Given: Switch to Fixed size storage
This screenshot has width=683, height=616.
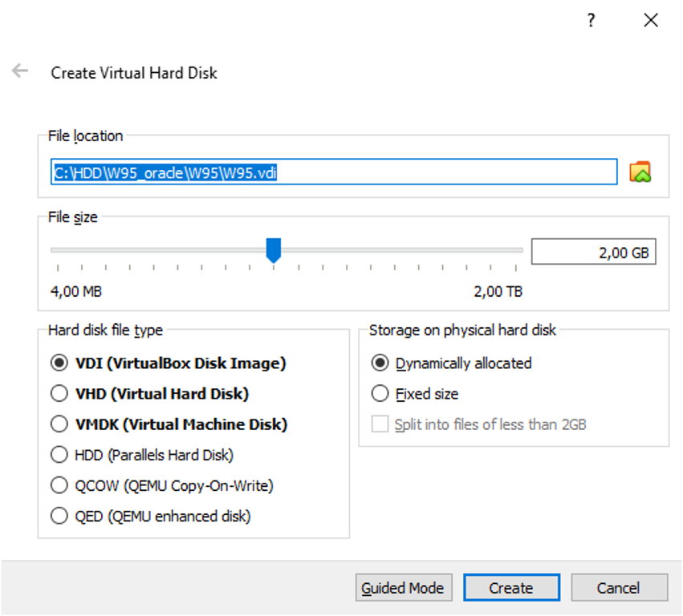Looking at the screenshot, I should (380, 394).
